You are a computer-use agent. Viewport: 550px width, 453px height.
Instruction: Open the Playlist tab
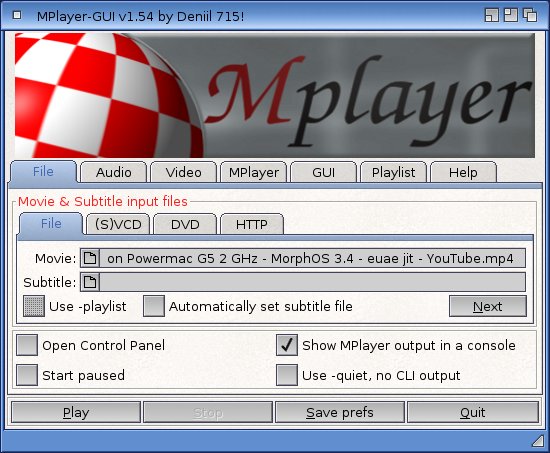393,172
